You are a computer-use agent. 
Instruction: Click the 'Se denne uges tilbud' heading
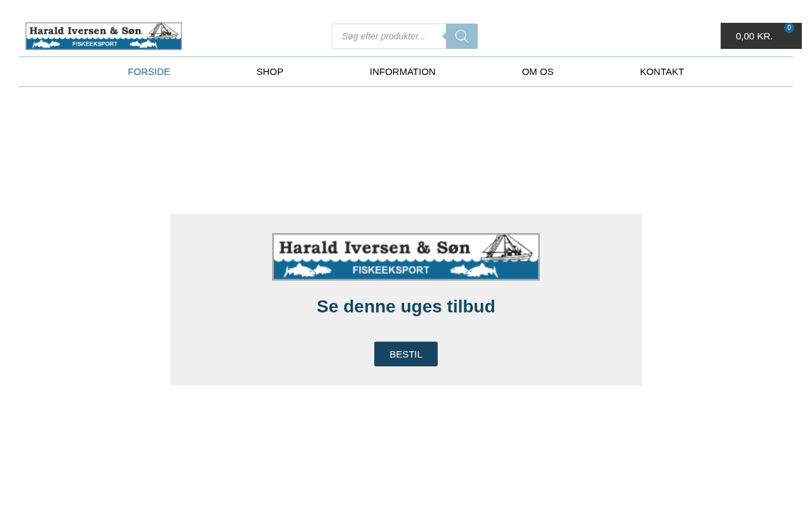click(x=406, y=307)
